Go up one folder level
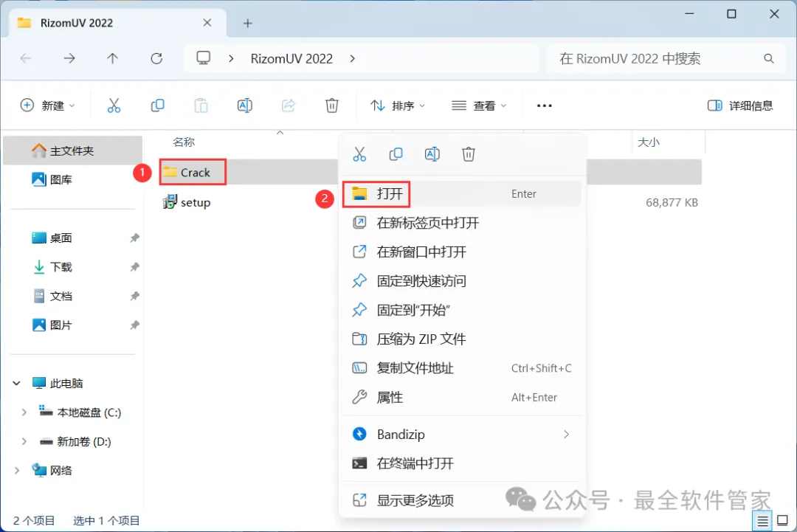 112,58
